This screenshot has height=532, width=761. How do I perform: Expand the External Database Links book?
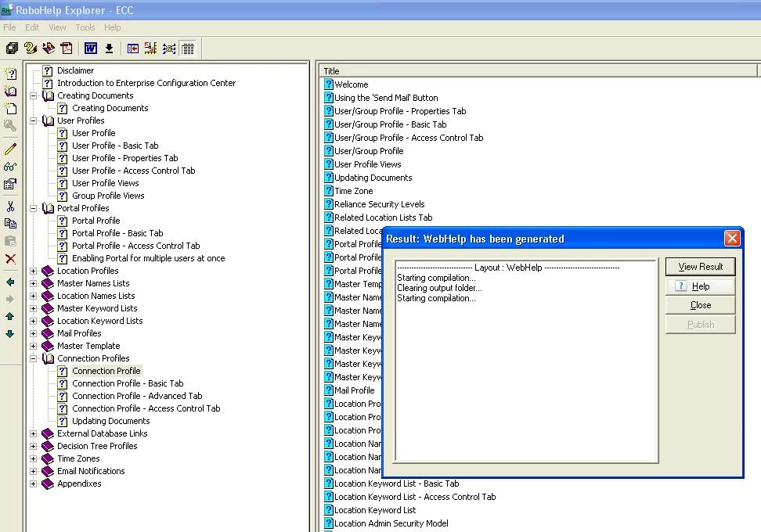pyautogui.click(x=34, y=434)
